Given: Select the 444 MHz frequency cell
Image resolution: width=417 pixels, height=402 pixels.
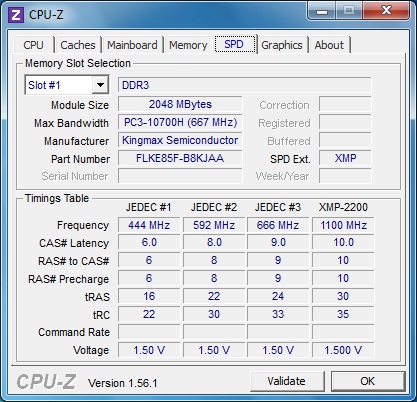Looking at the screenshot, I should point(149,225).
